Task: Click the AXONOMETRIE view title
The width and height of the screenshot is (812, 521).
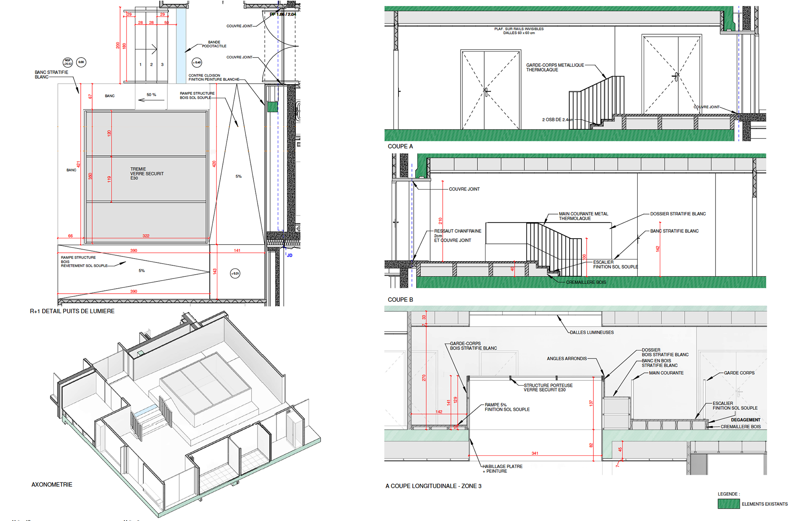Action: pos(52,485)
